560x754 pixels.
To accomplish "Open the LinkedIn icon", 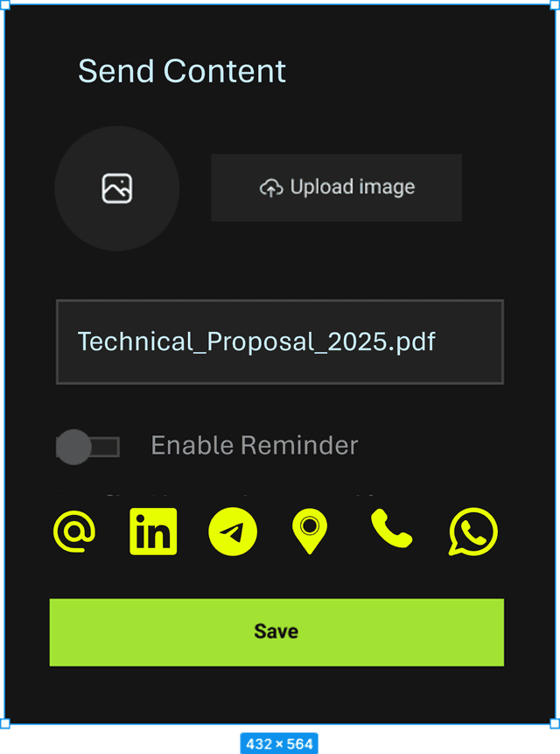I will (x=153, y=532).
